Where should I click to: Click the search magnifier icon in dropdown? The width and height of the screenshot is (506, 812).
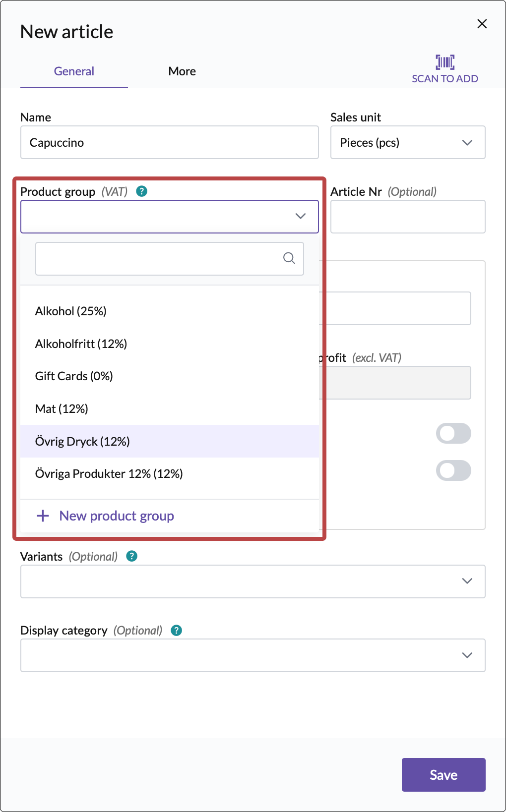pos(289,258)
